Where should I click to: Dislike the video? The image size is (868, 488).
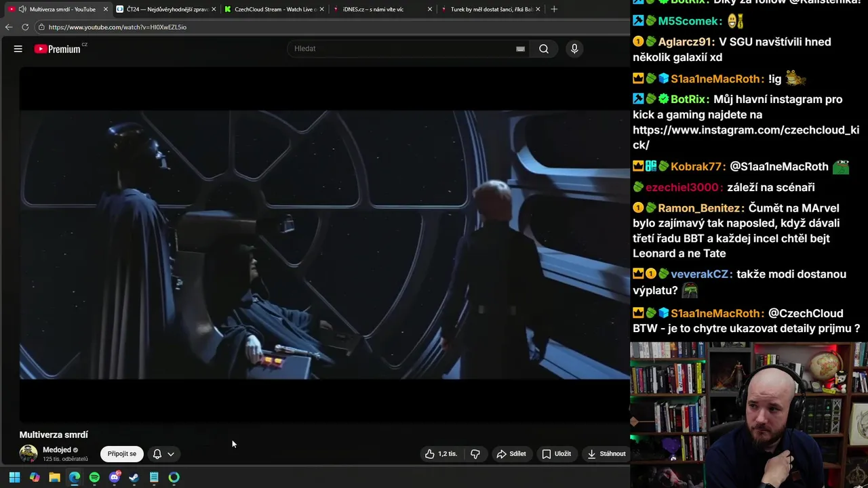[475, 454]
